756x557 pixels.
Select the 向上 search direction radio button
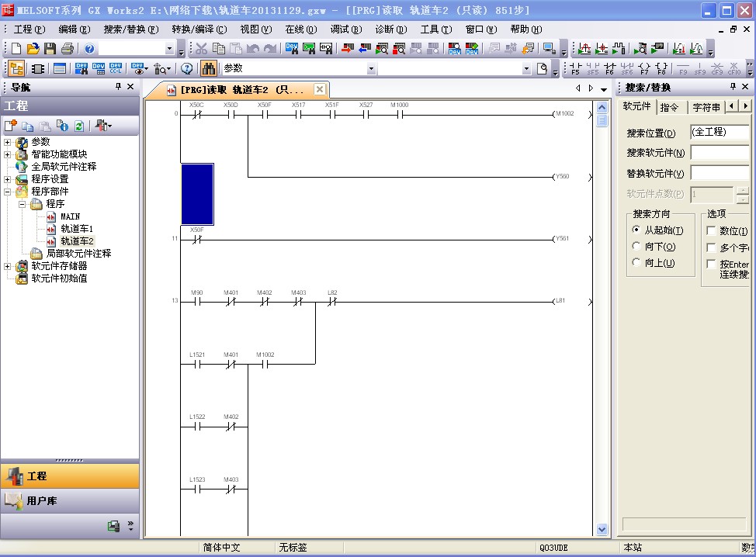636,263
